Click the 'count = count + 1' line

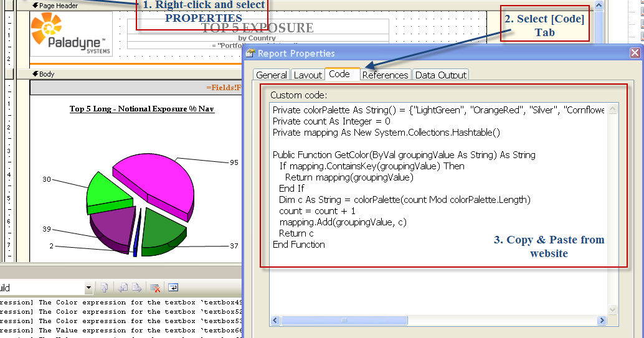(x=317, y=211)
